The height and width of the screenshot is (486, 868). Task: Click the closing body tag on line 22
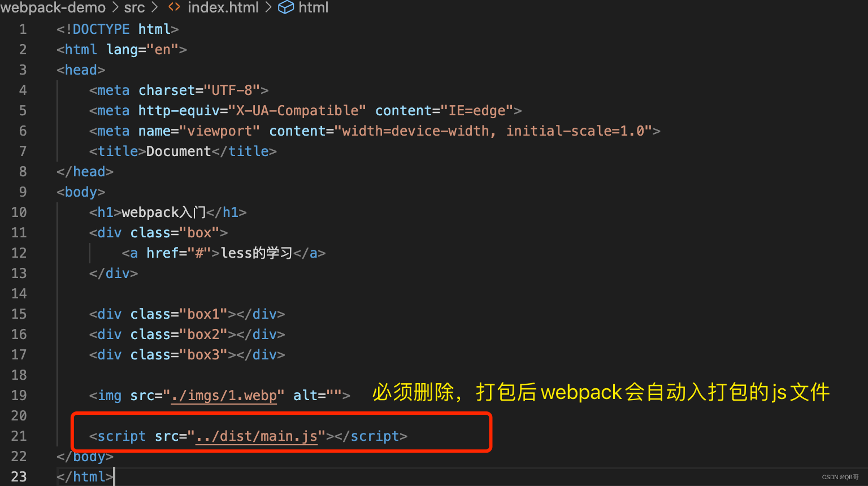click(85, 457)
